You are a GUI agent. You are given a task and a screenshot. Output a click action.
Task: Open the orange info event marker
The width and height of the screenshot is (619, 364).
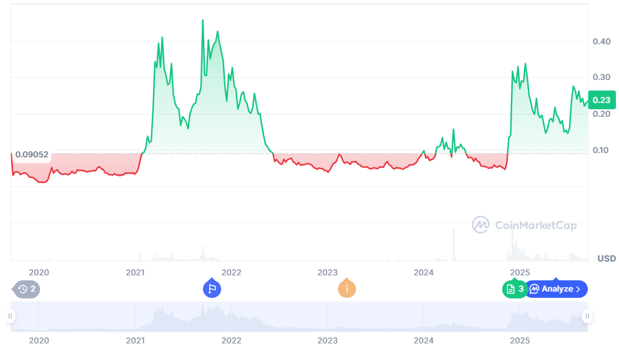pyautogui.click(x=347, y=289)
